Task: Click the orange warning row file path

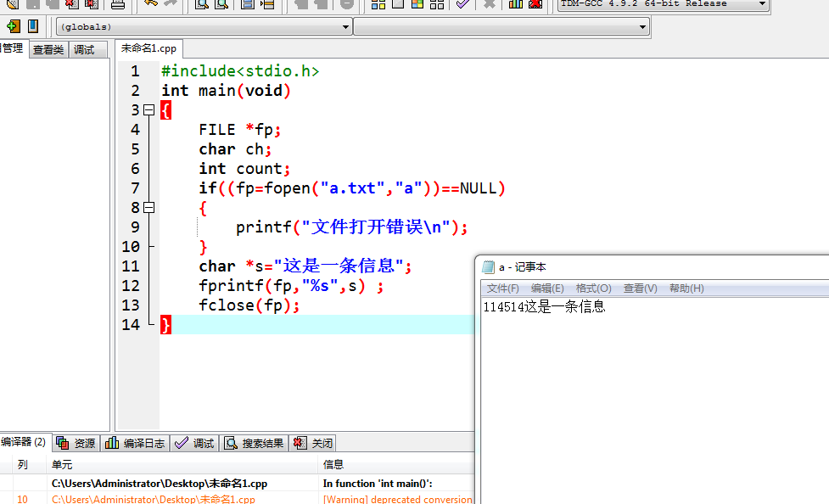Action: [154, 499]
